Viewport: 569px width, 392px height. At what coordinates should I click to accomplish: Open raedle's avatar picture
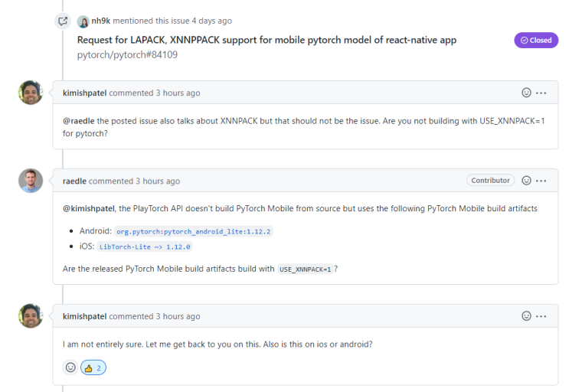[x=31, y=181]
